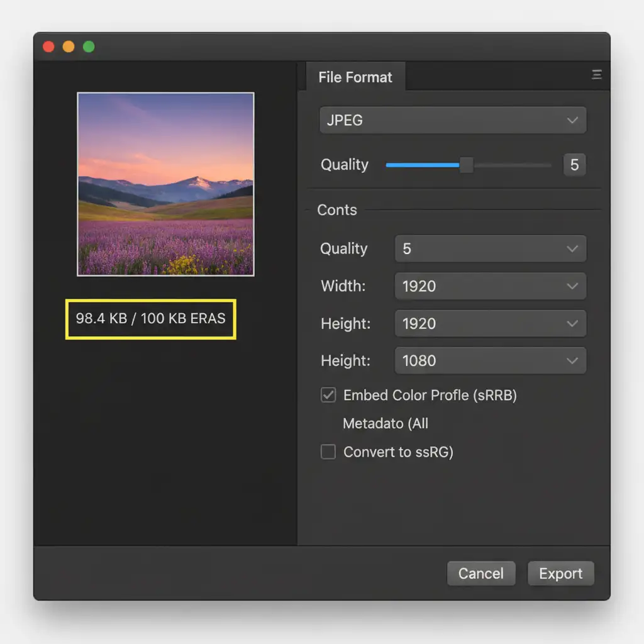Click the Export button
Image resolution: width=644 pixels, height=644 pixels.
pos(560,574)
